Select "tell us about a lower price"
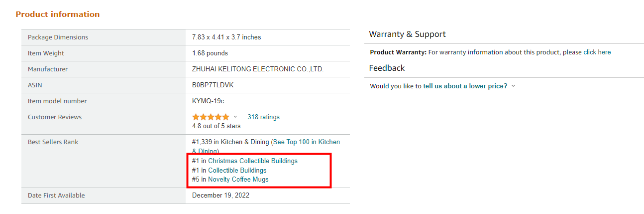This screenshot has height=214, width=644. pos(465,86)
